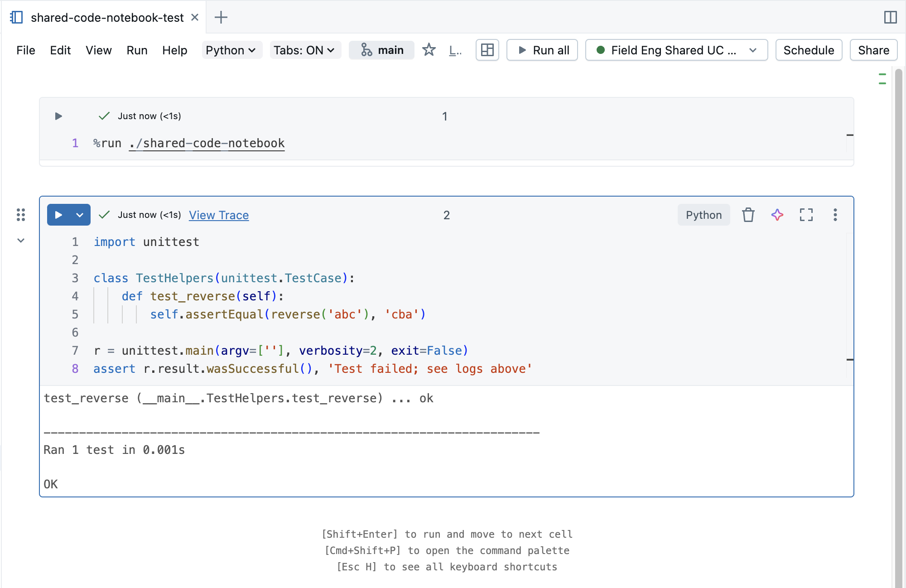The width and height of the screenshot is (906, 588).
Task: Click the git branch icon labeled main
Action: (x=381, y=50)
